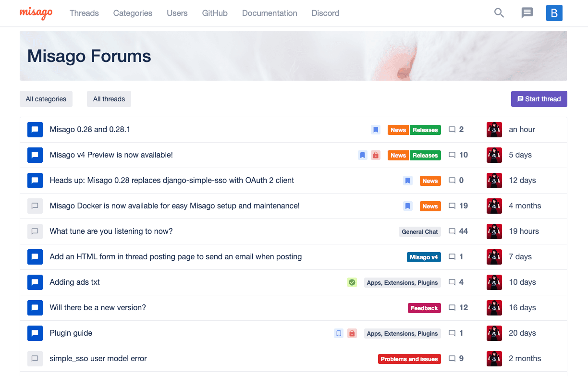This screenshot has height=376, width=588.
Task: Go to the Categories nav item
Action: 133,13
